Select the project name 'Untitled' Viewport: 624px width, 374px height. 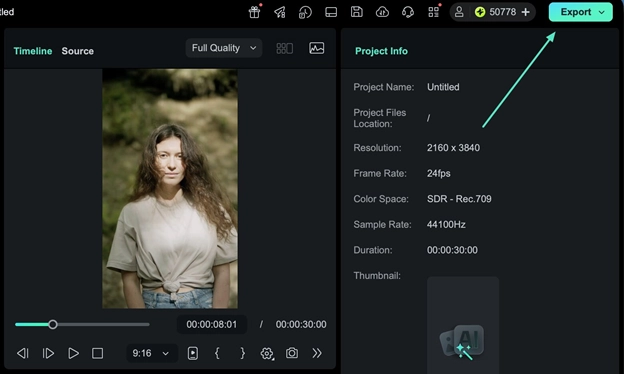click(x=443, y=87)
